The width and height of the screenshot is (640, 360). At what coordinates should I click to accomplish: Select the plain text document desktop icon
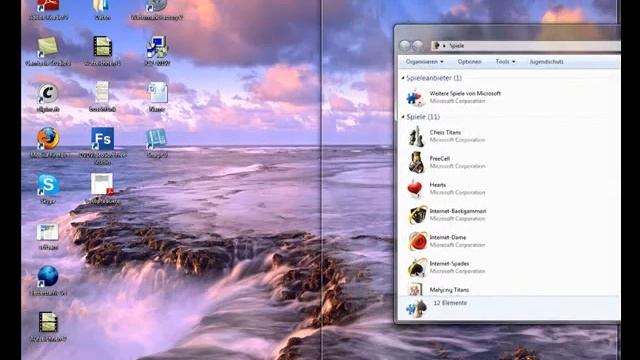(102, 92)
